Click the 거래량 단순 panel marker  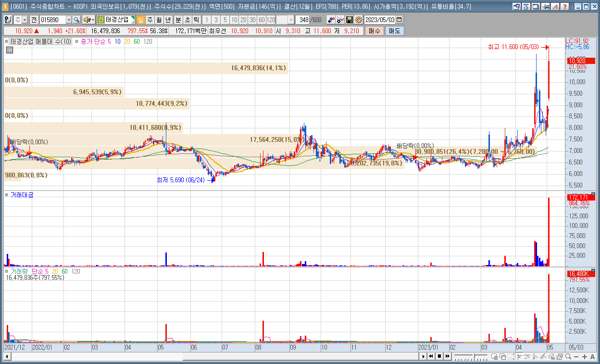pos(7,272)
